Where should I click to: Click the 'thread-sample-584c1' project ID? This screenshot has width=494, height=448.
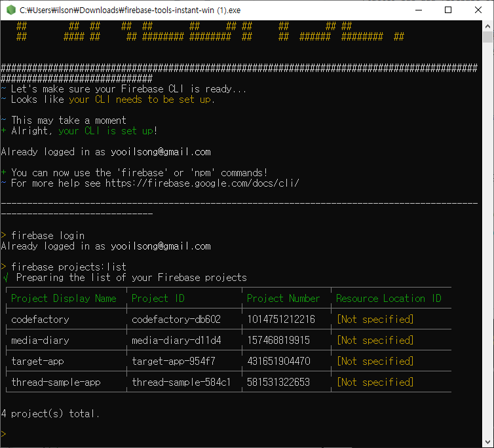(x=181, y=382)
